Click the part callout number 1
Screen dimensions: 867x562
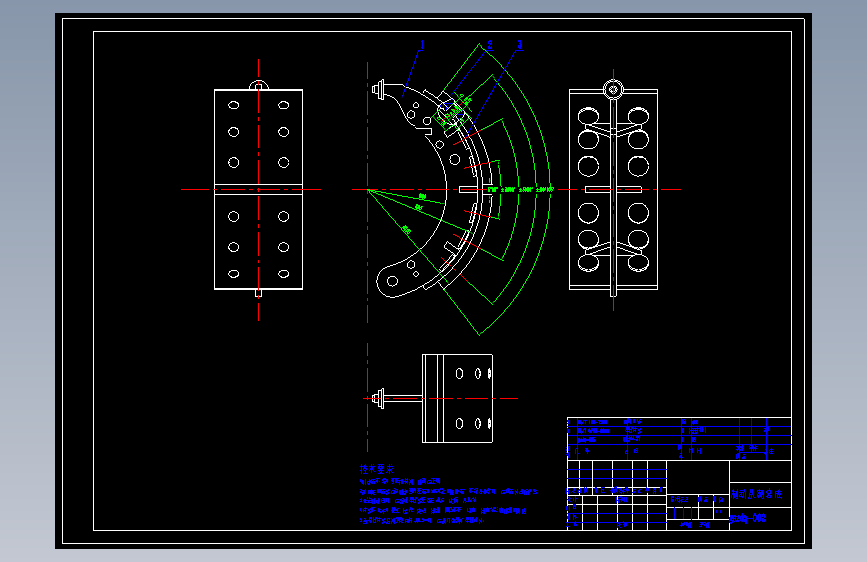pyautogui.click(x=422, y=45)
